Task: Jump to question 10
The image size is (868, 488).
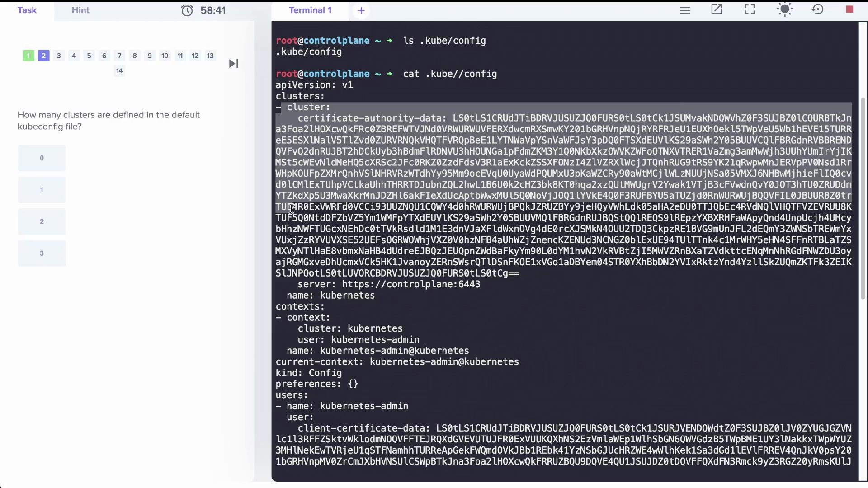Action: click(x=165, y=56)
